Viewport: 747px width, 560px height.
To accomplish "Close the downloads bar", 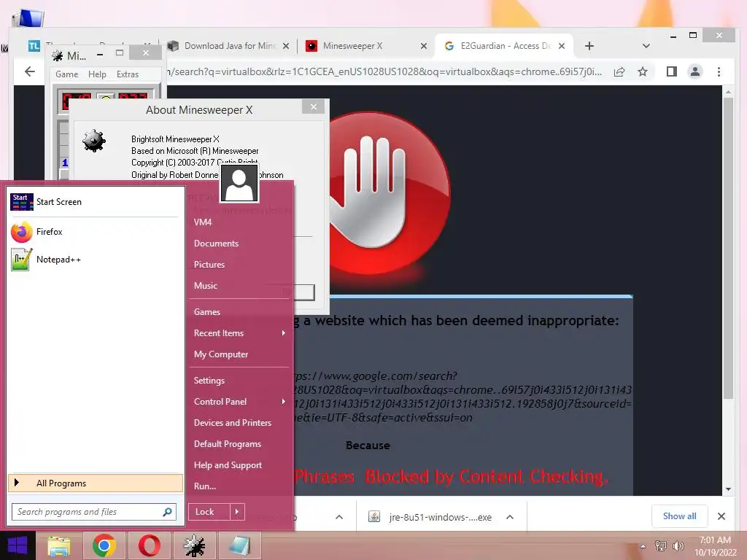I will (721, 516).
